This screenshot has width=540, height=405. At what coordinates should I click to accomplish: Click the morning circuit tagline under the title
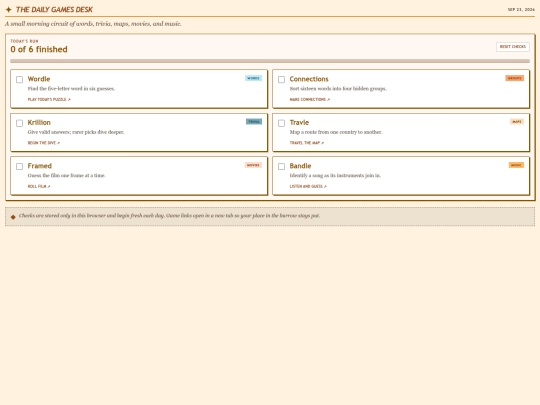point(93,24)
